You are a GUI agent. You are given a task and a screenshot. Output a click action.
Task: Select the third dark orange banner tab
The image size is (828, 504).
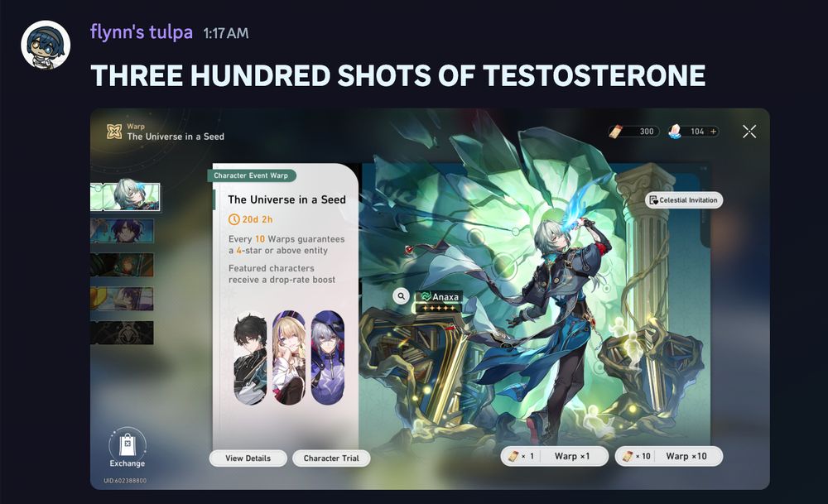pos(122,265)
